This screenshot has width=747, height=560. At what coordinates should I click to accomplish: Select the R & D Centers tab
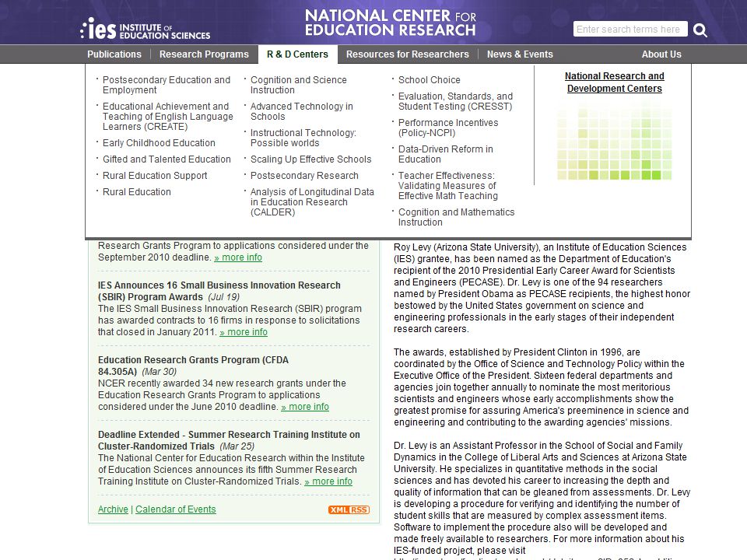point(298,54)
